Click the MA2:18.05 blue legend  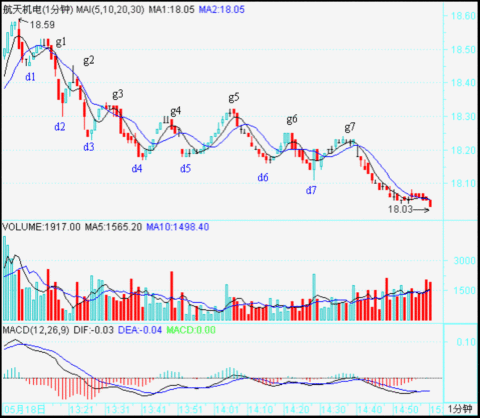click(x=222, y=9)
